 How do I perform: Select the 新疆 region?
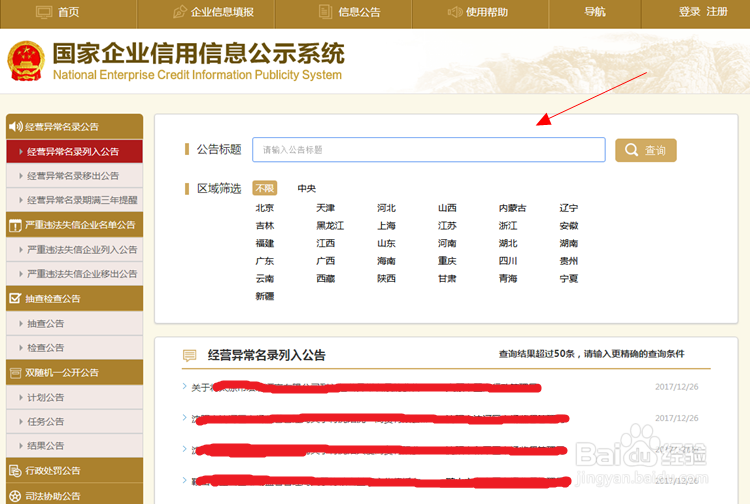click(x=265, y=296)
